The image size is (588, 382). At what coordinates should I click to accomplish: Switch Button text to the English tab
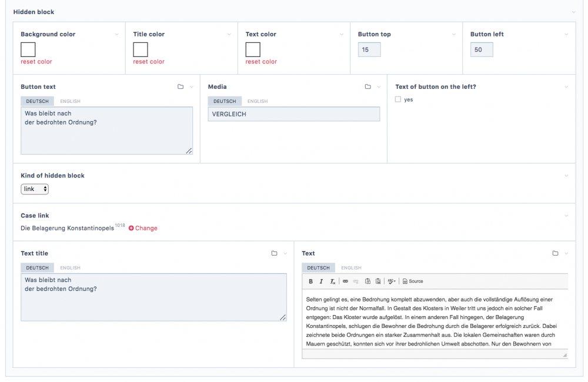click(70, 102)
